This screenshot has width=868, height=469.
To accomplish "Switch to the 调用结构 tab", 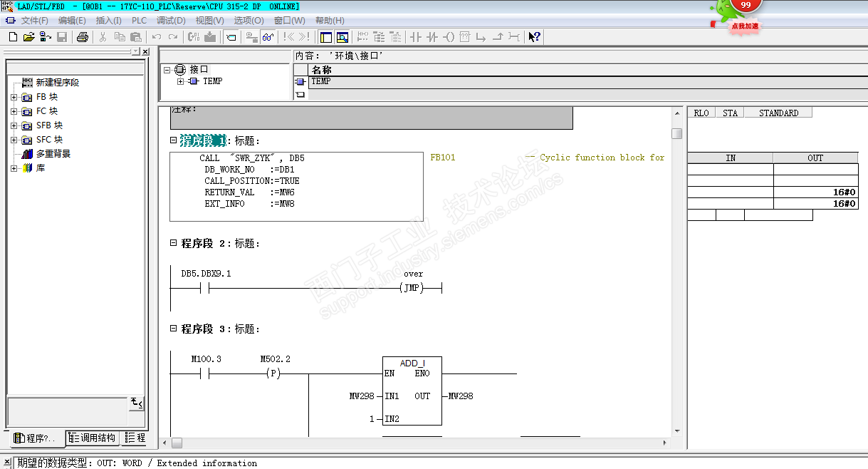I will pos(92,438).
